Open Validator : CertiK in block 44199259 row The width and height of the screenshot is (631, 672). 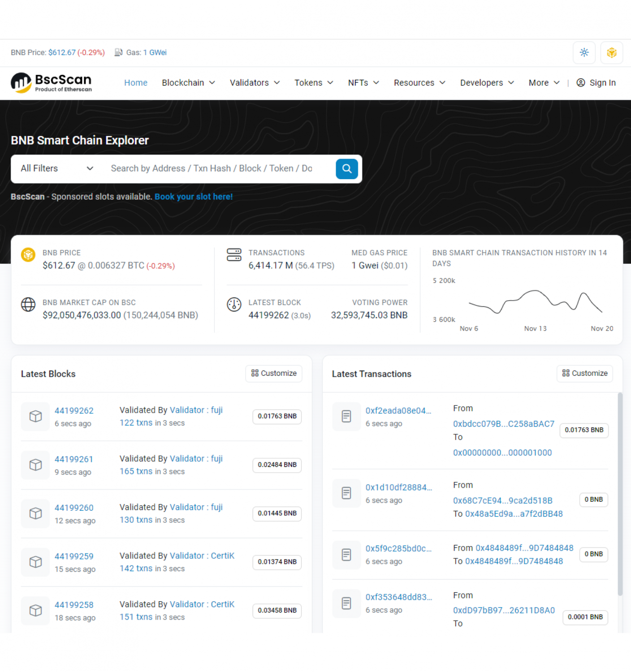click(x=202, y=556)
